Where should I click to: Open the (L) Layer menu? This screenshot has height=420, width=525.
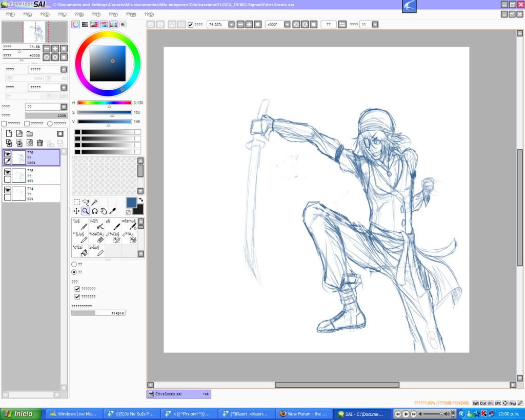point(62,14)
